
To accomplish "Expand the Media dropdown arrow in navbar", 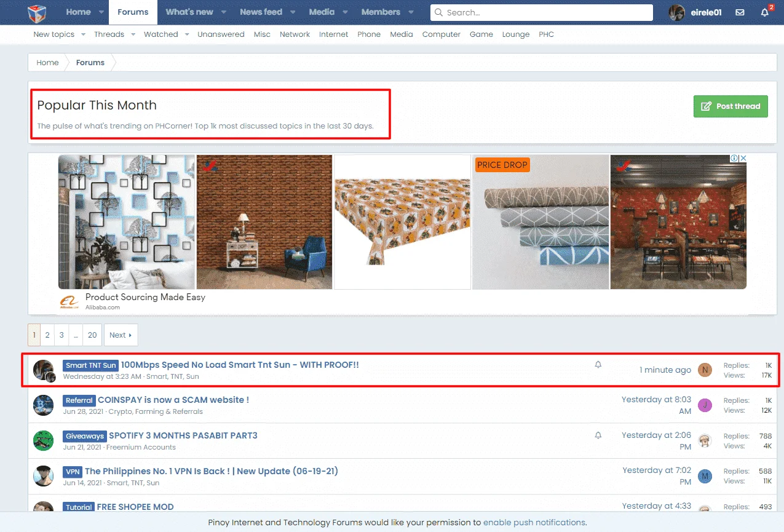I will (x=345, y=12).
